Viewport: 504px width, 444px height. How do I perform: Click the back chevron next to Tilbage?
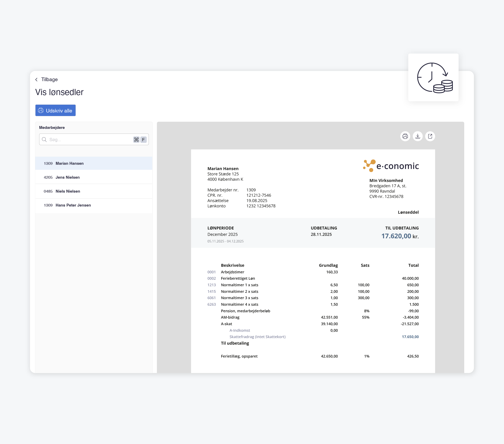(x=36, y=79)
